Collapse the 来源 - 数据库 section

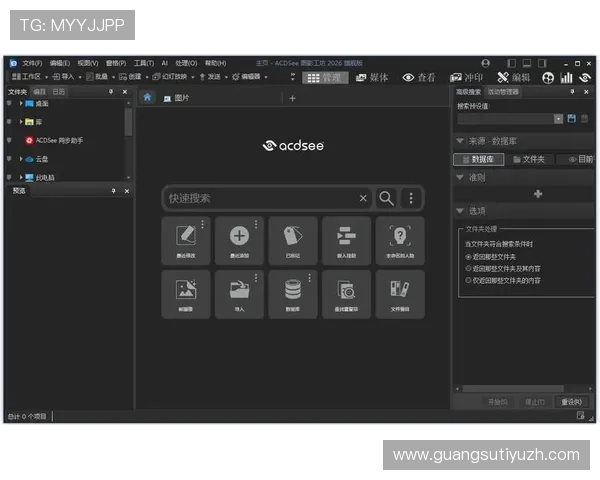click(x=460, y=141)
